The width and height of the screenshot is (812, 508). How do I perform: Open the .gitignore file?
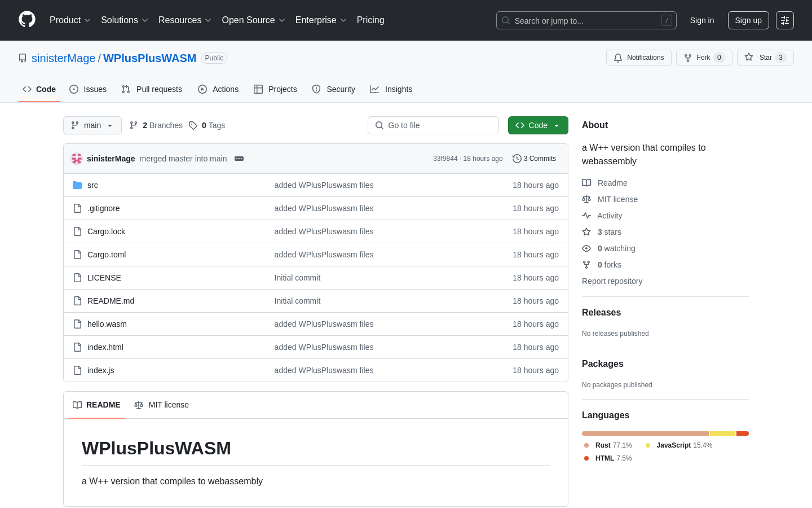coord(104,208)
